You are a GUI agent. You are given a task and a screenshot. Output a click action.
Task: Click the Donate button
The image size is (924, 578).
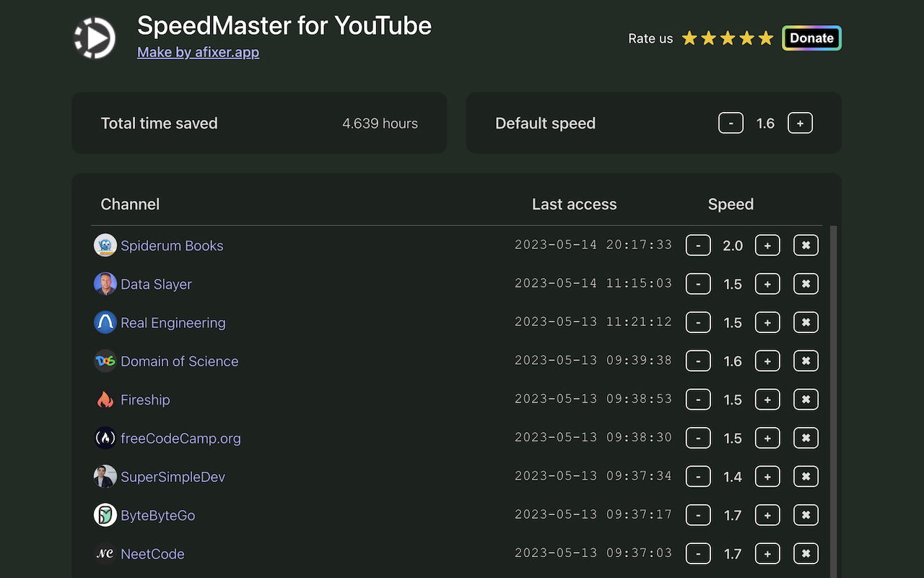pos(811,38)
